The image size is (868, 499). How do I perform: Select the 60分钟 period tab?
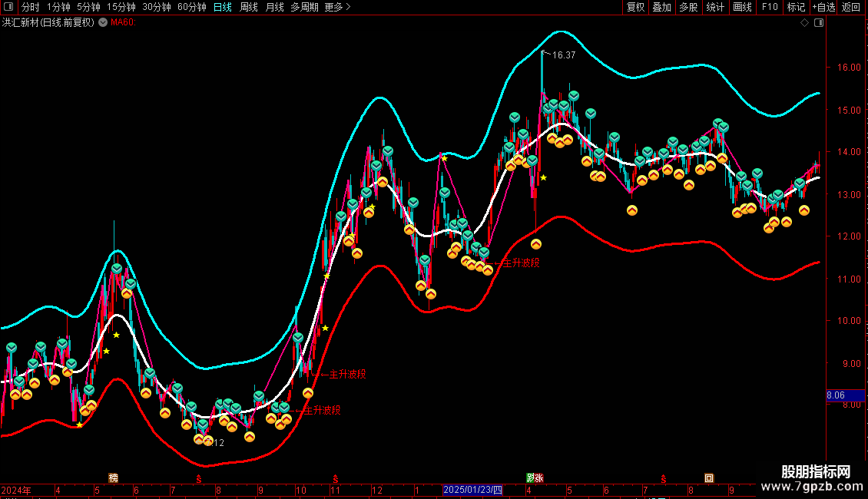coord(191,7)
